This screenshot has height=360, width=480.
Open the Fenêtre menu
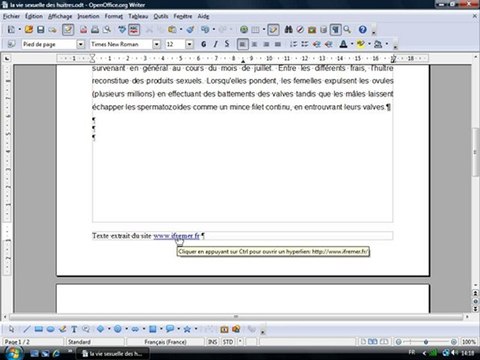183,16
